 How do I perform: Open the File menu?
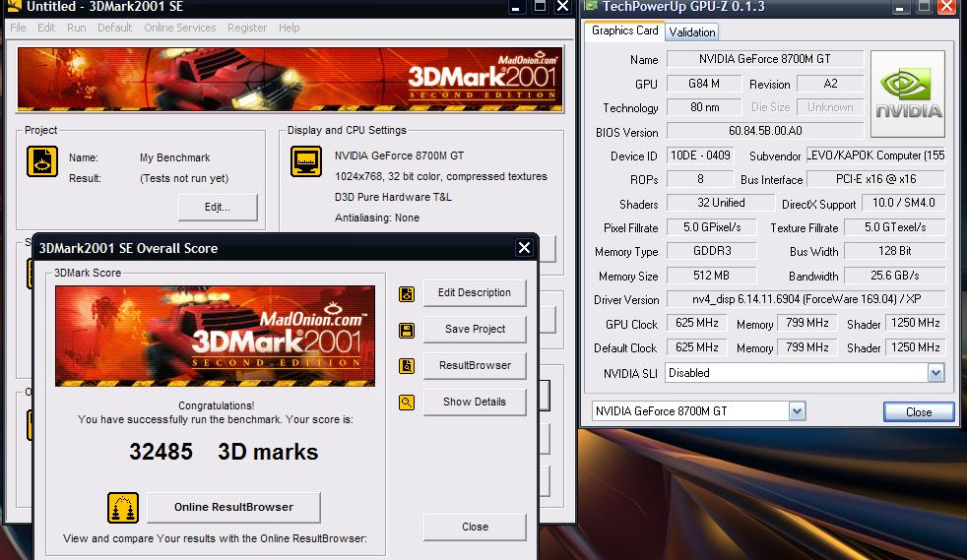tap(18, 28)
